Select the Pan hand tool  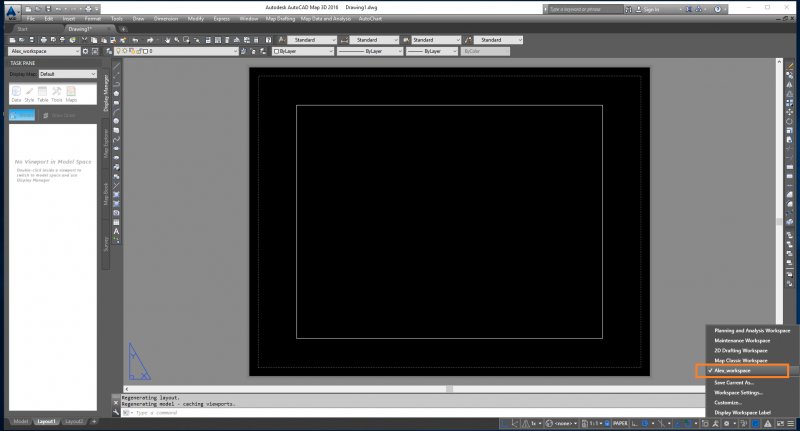(x=167, y=40)
